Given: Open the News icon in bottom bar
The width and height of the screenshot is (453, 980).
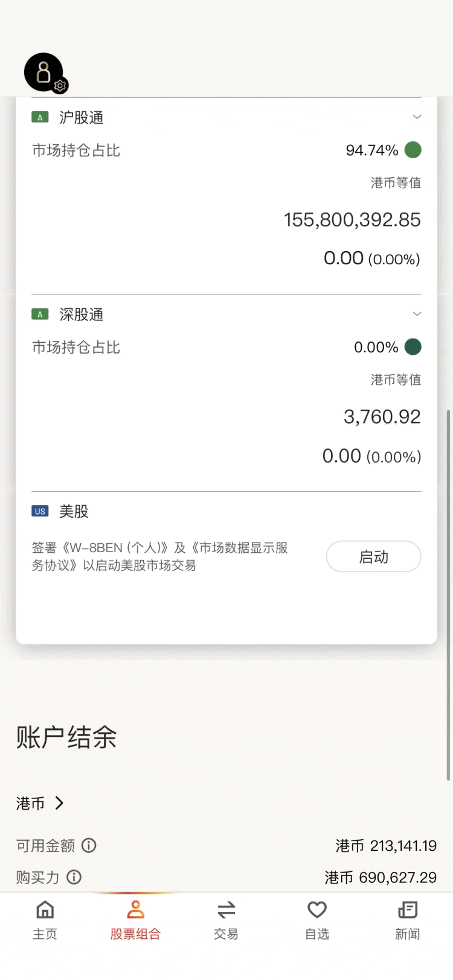Looking at the screenshot, I should 408,909.
